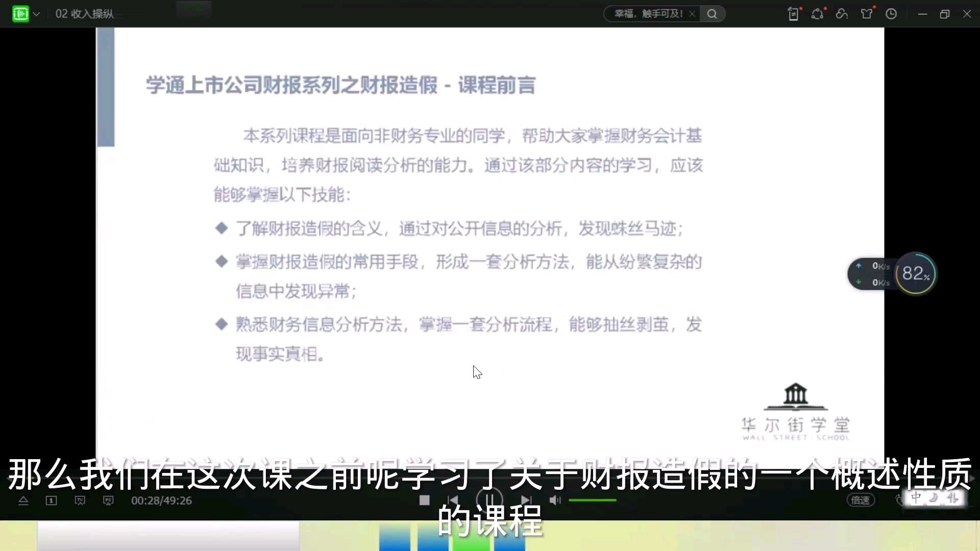
Task: Click the PC screen icon in the control bar
Action: pos(108,500)
